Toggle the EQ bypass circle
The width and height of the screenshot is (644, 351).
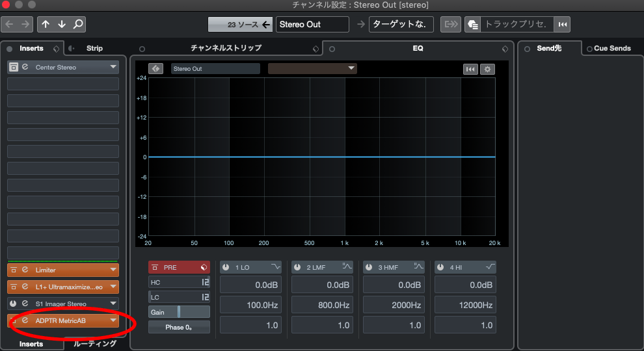click(332, 49)
